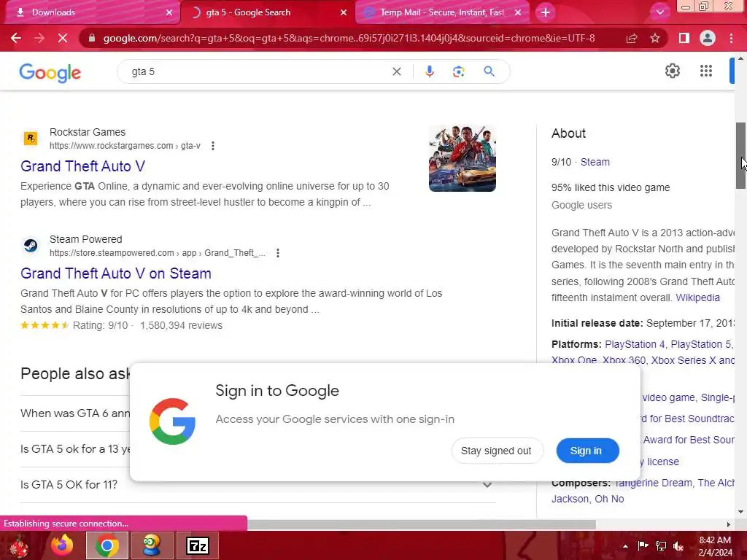Click the Chrome taskbar icon

coord(107,545)
